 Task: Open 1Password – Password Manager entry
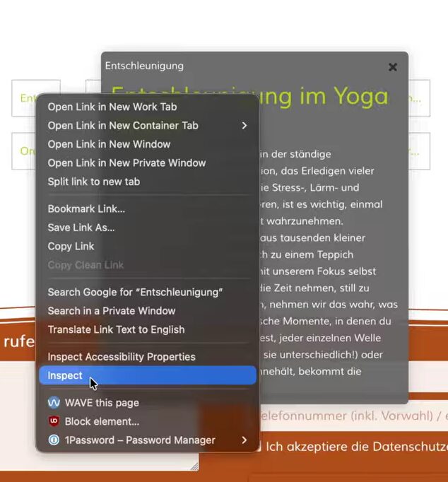coord(148,440)
